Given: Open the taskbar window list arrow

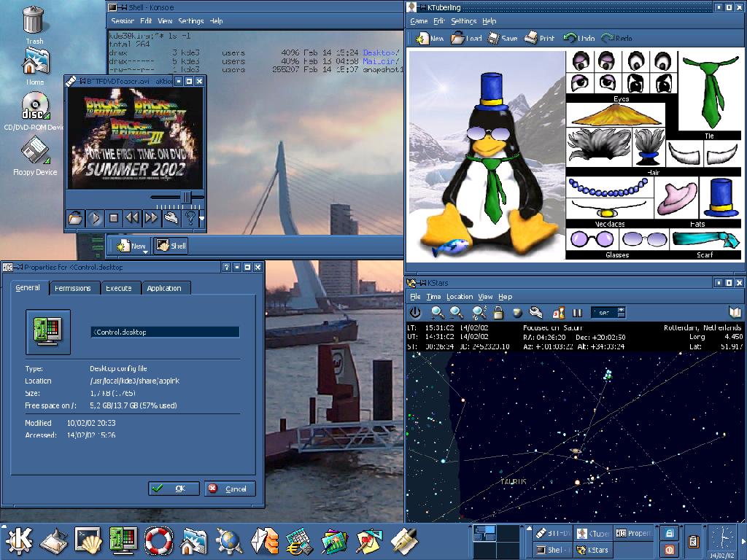Looking at the screenshot, I should [x=528, y=528].
